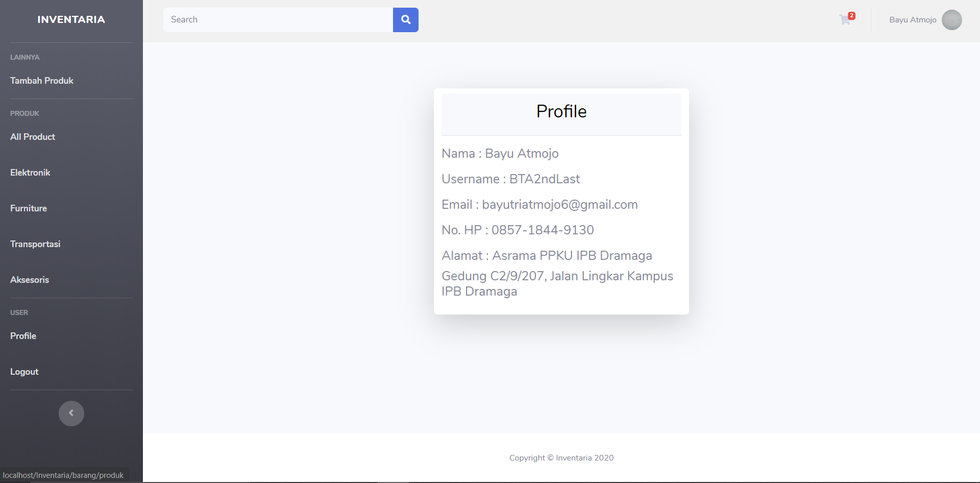Open the Tambah Produk page
Viewport: 980px width, 483px height.
tap(41, 81)
